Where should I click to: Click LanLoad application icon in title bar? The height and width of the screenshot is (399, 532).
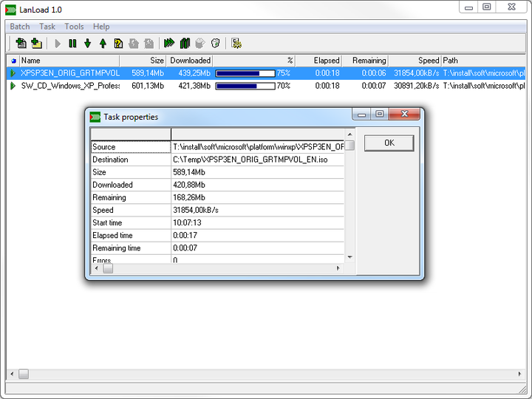coord(11,10)
